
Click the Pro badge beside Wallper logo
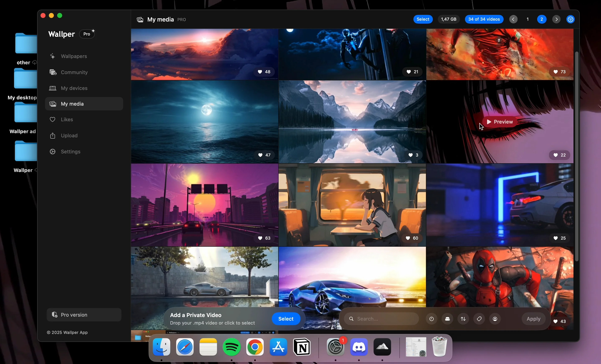click(87, 34)
